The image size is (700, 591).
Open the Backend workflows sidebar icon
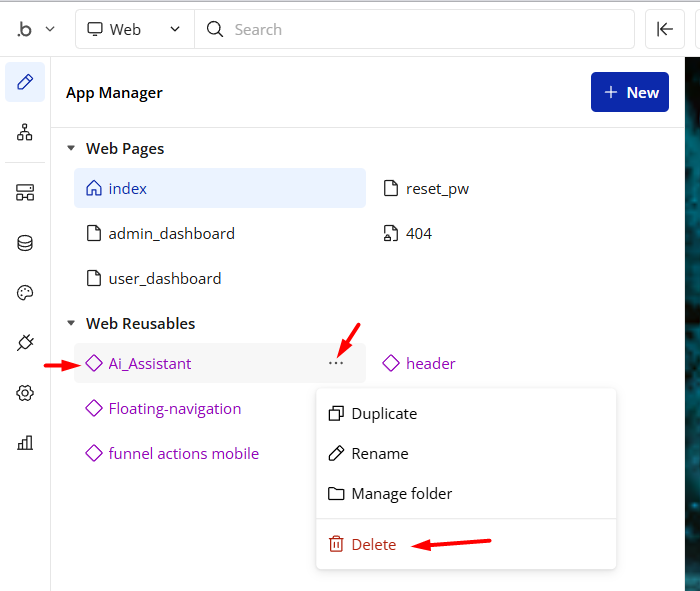tap(25, 193)
